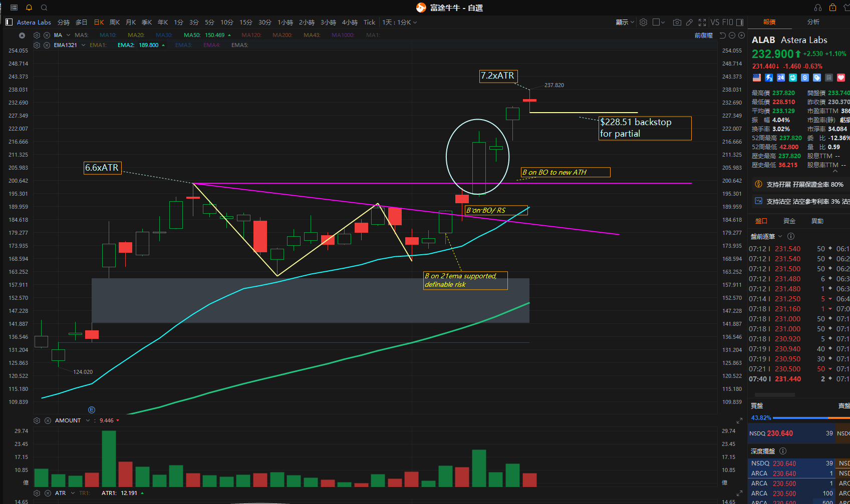Image resolution: width=850 pixels, height=504 pixels.
Task: Take a chart screenshot with camera icon
Action: (677, 22)
